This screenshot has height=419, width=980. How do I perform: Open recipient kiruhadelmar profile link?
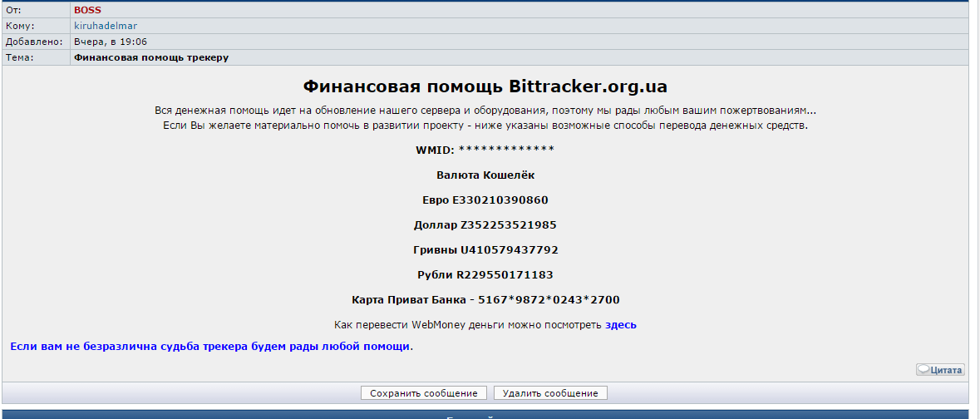(x=105, y=26)
